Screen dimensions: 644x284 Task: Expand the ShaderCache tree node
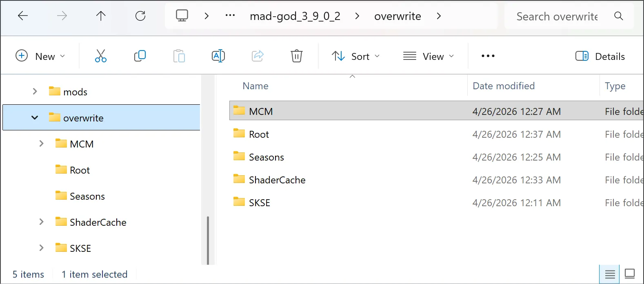point(41,222)
